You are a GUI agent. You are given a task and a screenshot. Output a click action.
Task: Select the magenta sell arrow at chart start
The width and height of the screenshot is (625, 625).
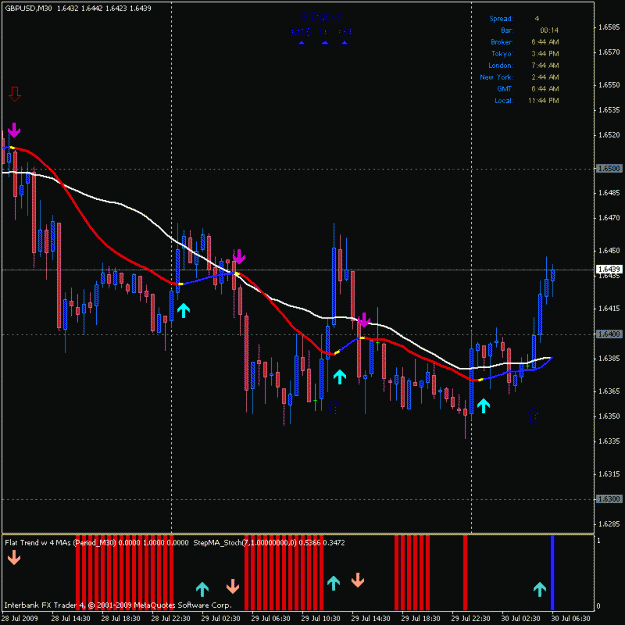point(14,130)
